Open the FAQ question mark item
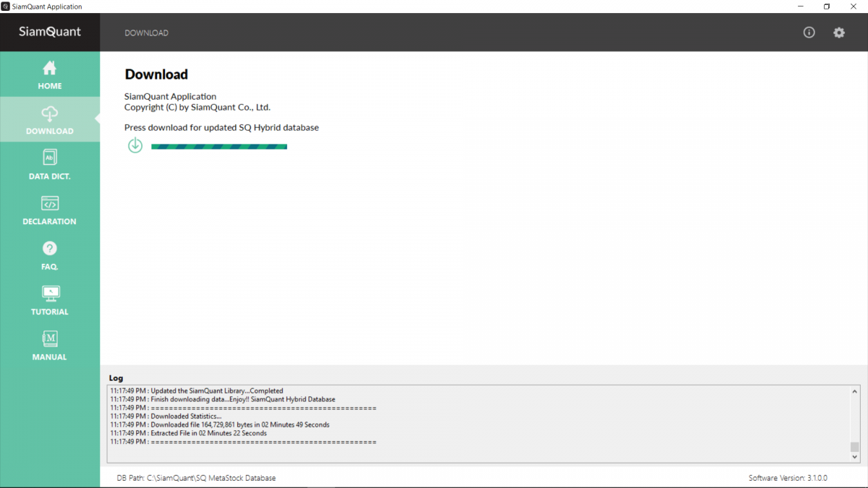The image size is (868, 488). click(x=49, y=255)
